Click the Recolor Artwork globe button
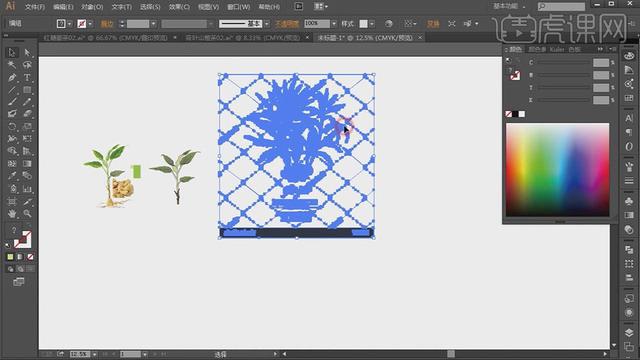The height and width of the screenshot is (360, 640). [x=389, y=24]
